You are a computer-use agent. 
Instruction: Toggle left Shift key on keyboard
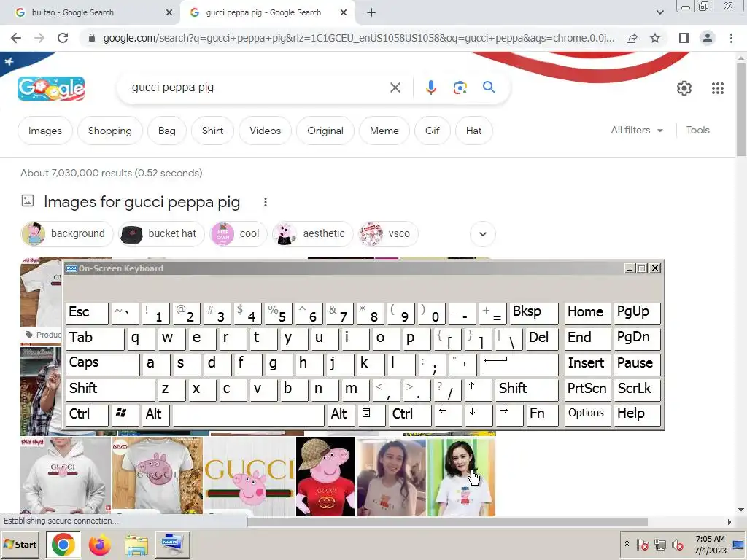pyautogui.click(x=110, y=389)
